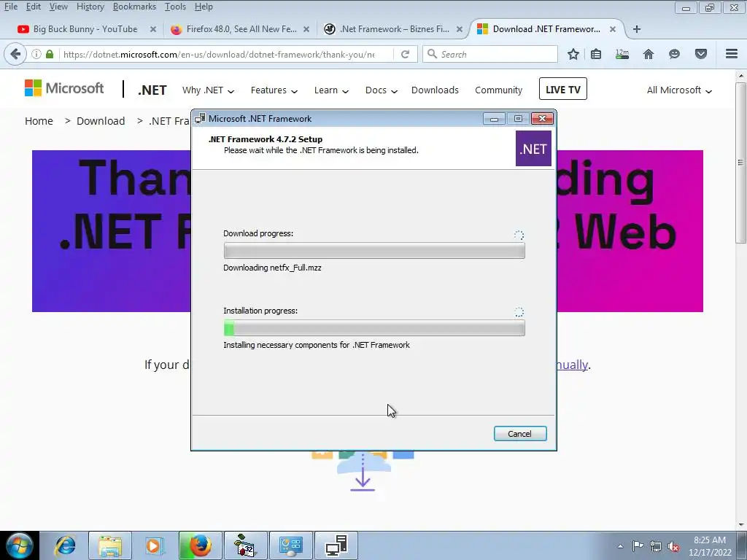
Task: Click the green padlock security icon
Action: tap(50, 54)
